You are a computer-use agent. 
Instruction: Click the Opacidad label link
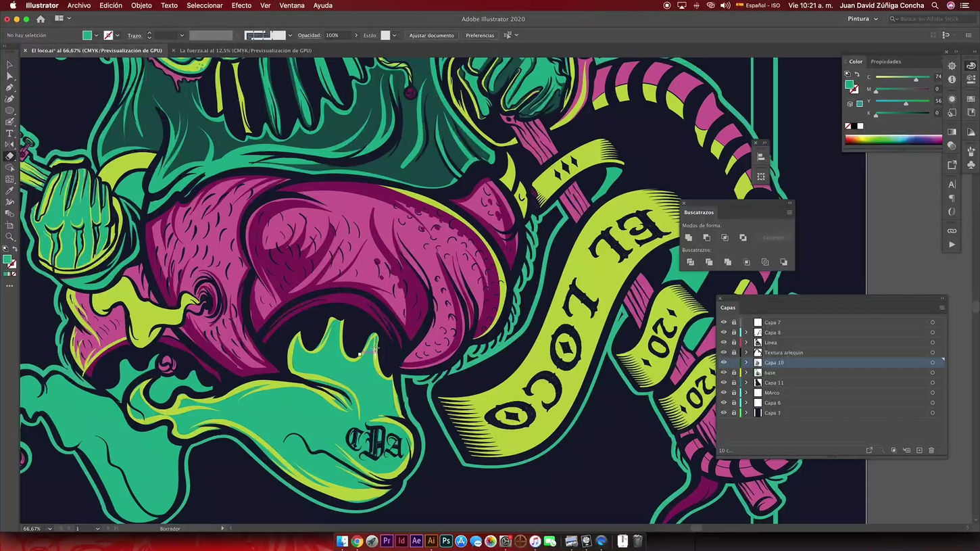[x=309, y=35]
